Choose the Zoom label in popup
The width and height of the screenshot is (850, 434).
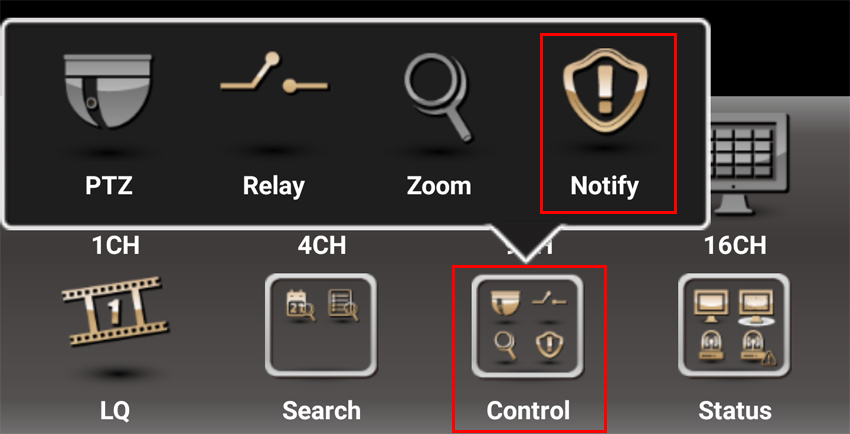(439, 186)
